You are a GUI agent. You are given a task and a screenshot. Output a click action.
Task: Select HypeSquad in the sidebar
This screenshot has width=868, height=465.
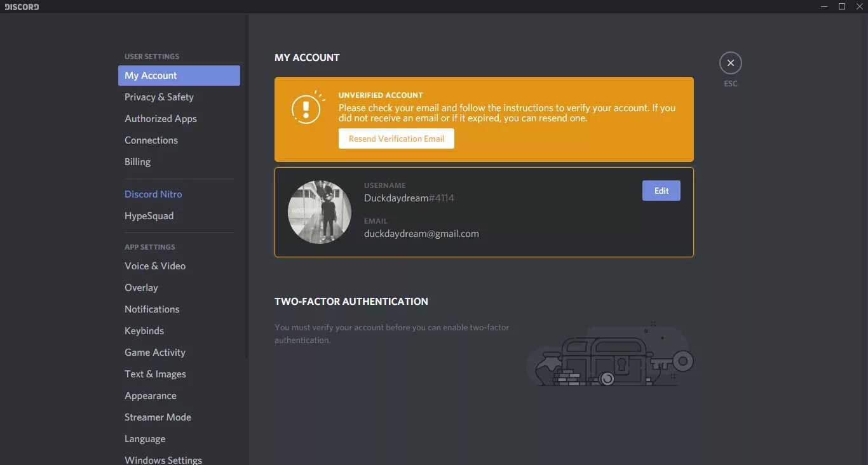179,216
